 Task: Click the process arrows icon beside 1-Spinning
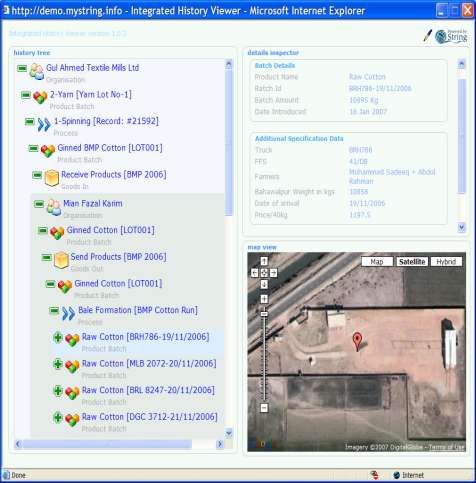tap(44, 124)
